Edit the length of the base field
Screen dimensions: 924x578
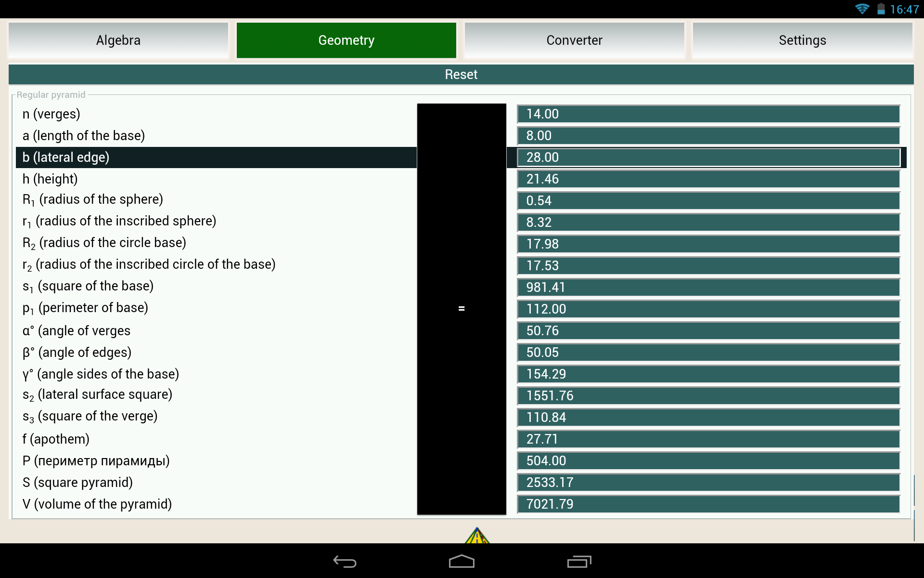click(x=708, y=136)
